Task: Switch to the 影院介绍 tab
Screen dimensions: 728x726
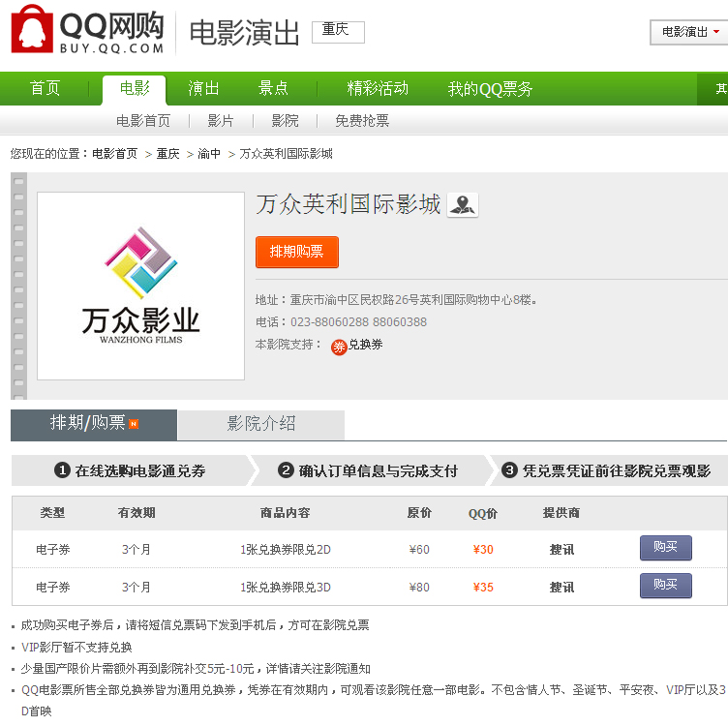Action: coord(261,425)
